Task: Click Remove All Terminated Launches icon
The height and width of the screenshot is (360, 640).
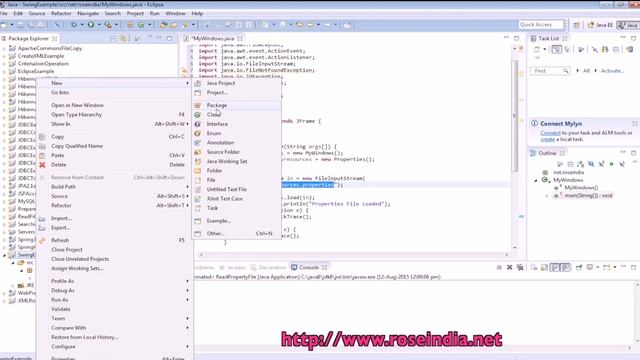Action: (x=520, y=267)
